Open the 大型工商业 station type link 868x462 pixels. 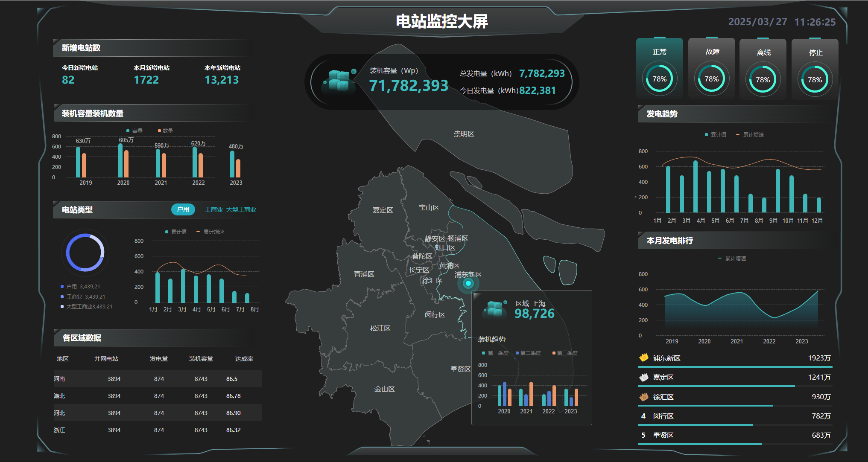coord(241,209)
